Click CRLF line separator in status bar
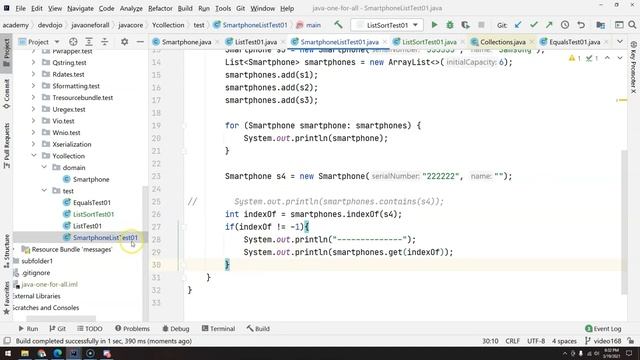Image resolution: width=640 pixels, height=360 pixels. [x=512, y=341]
